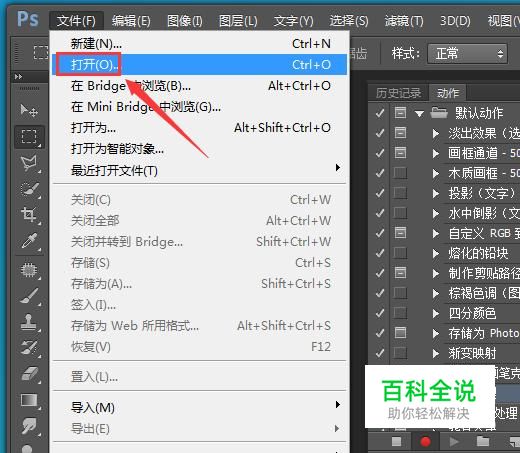Open the 选择(S) menu
Viewport: 520px width, 453px height.
coord(349,21)
